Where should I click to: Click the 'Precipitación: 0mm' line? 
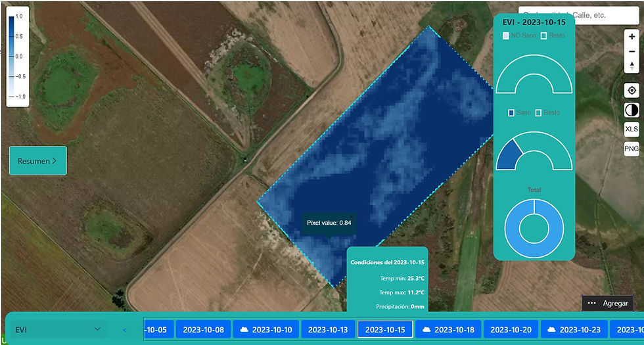pos(400,306)
